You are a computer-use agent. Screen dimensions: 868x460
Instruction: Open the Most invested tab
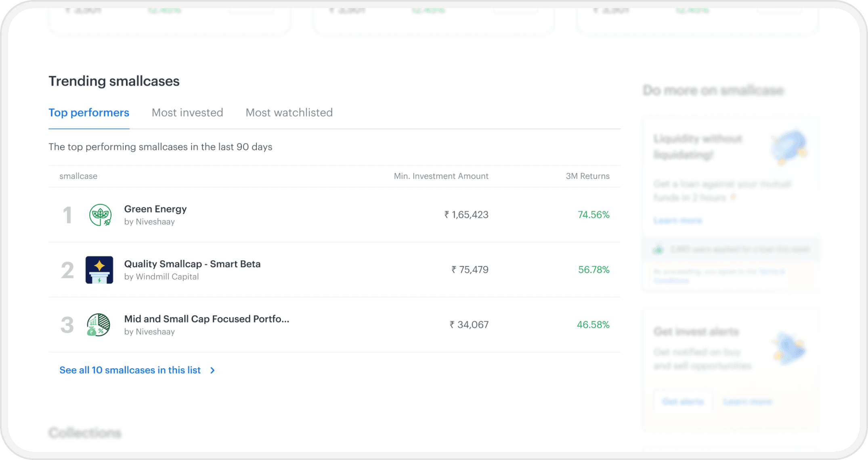[x=187, y=113]
